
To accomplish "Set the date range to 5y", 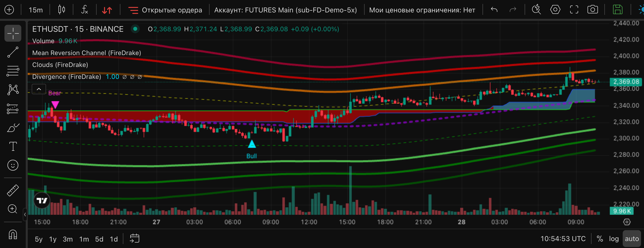I will 38,239.
